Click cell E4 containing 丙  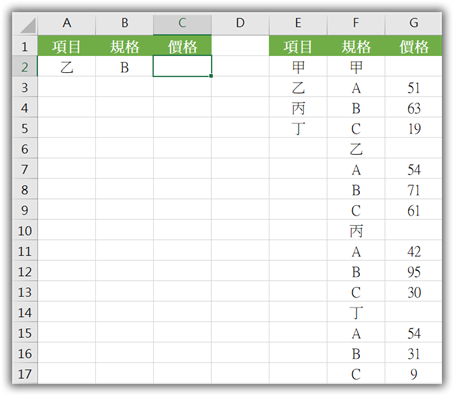[x=298, y=107]
